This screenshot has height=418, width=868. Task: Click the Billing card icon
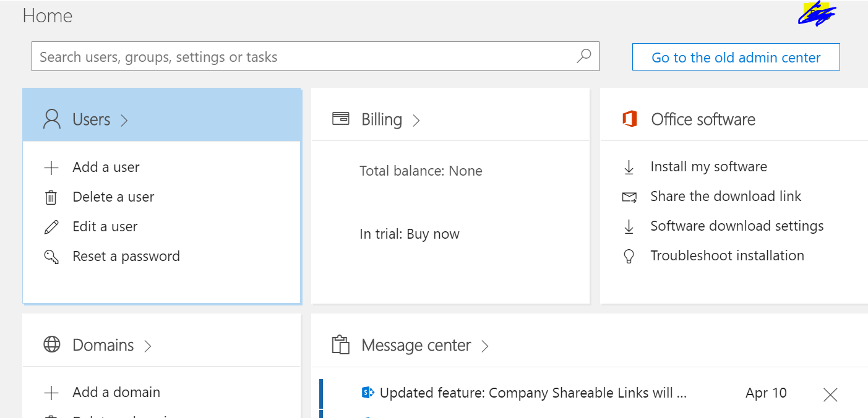click(x=341, y=119)
